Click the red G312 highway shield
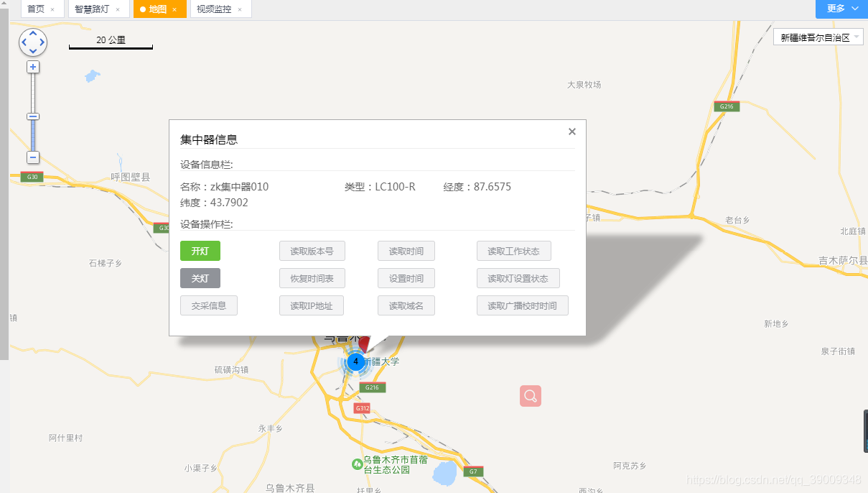This screenshot has height=493, width=868. pos(362,408)
